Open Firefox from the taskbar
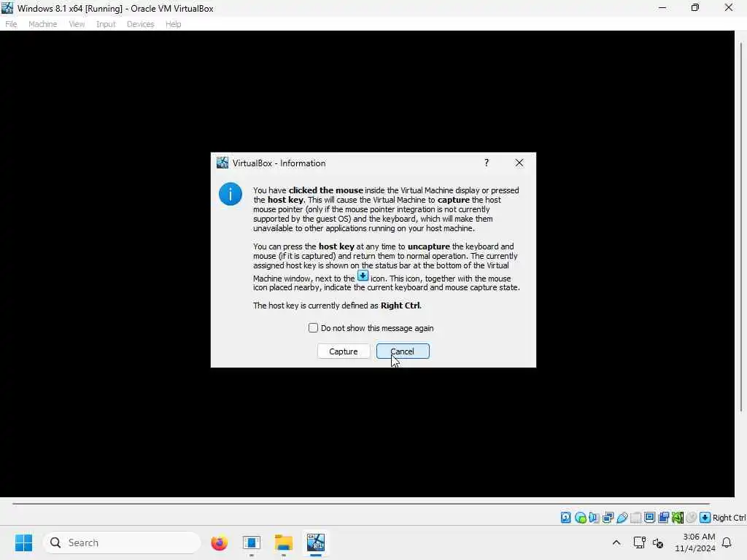This screenshot has width=747, height=560. pos(219,542)
